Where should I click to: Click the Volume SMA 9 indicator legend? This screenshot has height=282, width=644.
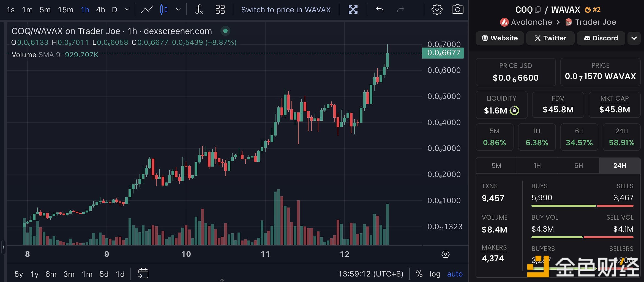click(55, 55)
